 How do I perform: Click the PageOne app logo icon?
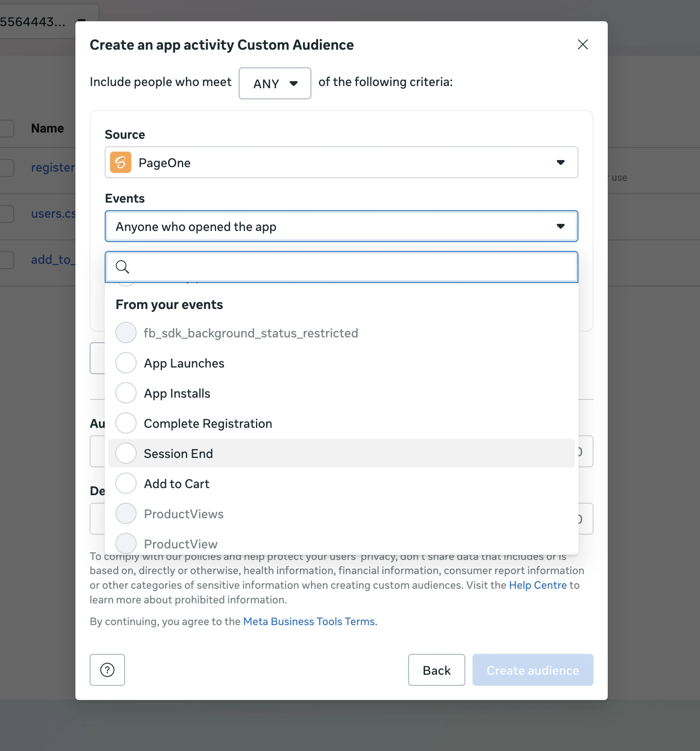121,162
